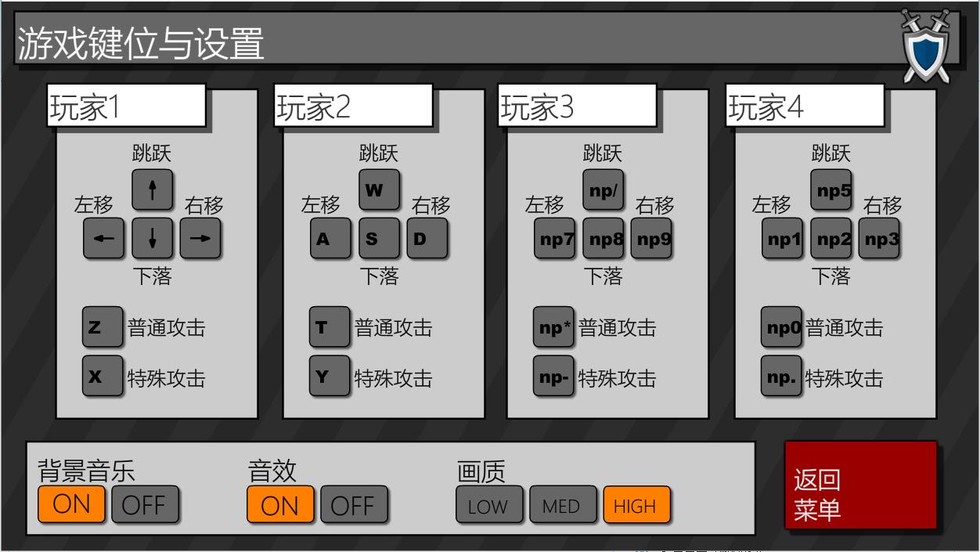Select MED 画质 quality

pyautogui.click(x=562, y=506)
